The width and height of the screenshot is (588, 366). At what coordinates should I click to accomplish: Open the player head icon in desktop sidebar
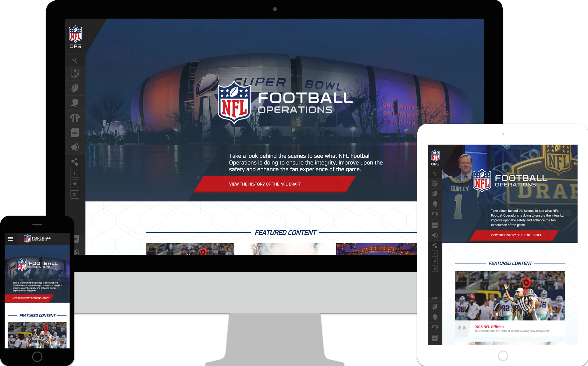(75, 103)
